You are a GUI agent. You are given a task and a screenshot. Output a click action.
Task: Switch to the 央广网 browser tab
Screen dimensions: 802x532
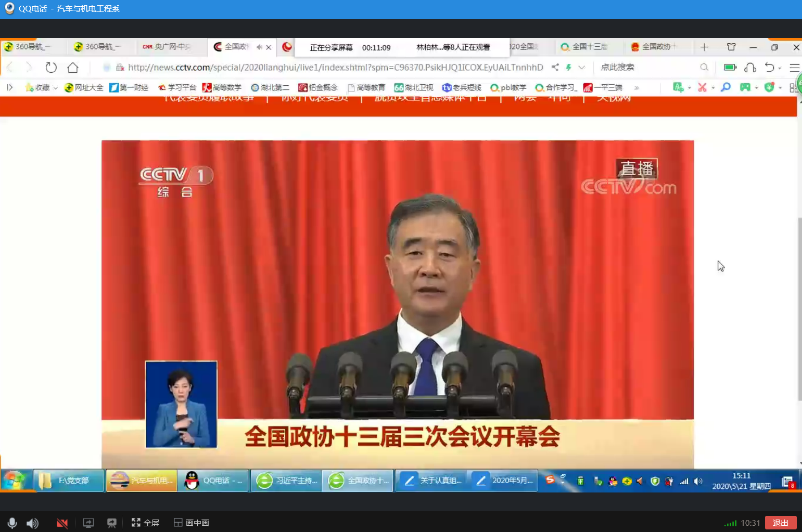pyautogui.click(x=168, y=47)
